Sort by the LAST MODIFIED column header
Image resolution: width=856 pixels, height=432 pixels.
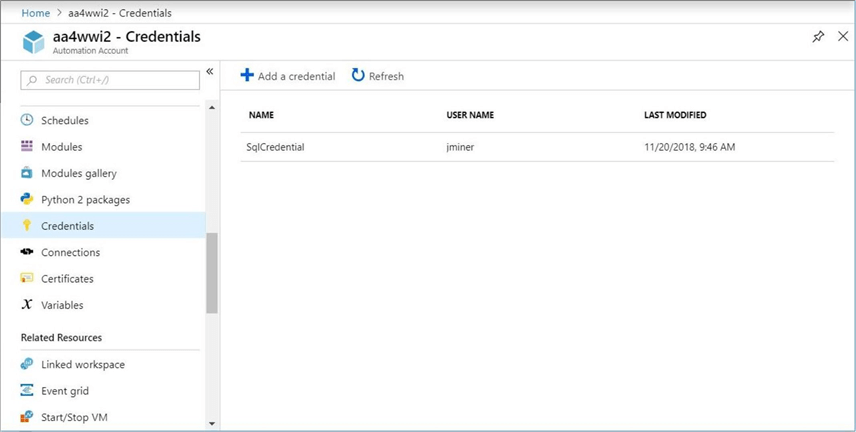tap(675, 115)
